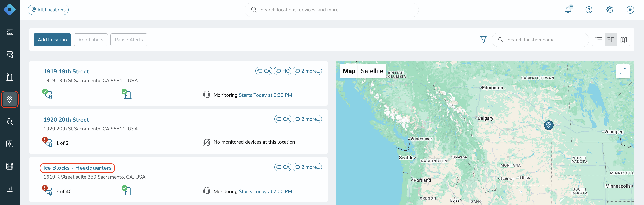
Task: Expand '2 more...' labels for 1919 19th Street
Action: [307, 71]
